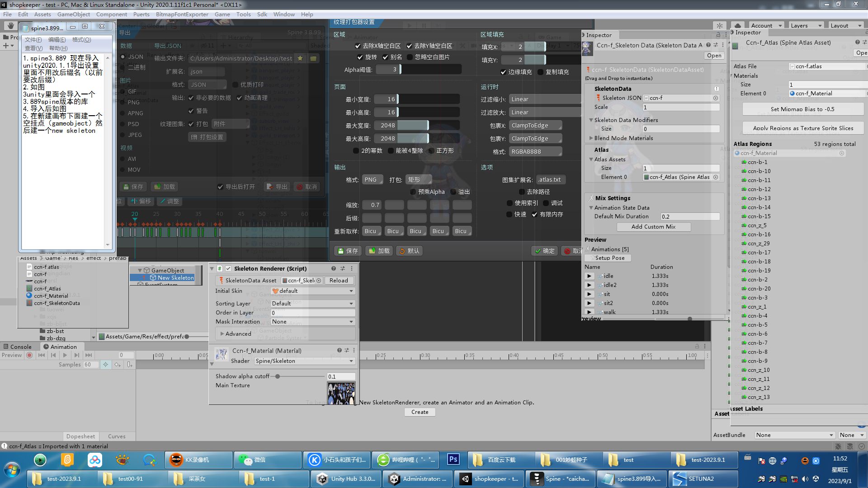Collapse the Skeleton Data Modifiers section
This screenshot has height=488, width=868.
click(x=591, y=120)
